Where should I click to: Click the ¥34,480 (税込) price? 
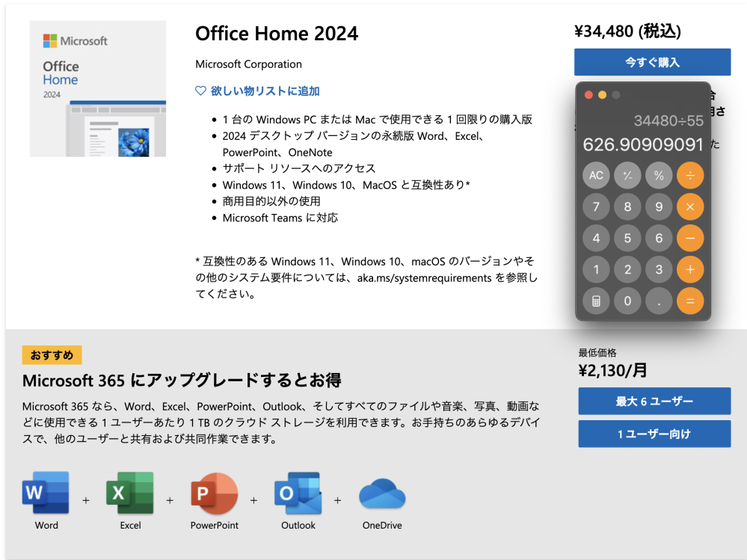click(627, 31)
